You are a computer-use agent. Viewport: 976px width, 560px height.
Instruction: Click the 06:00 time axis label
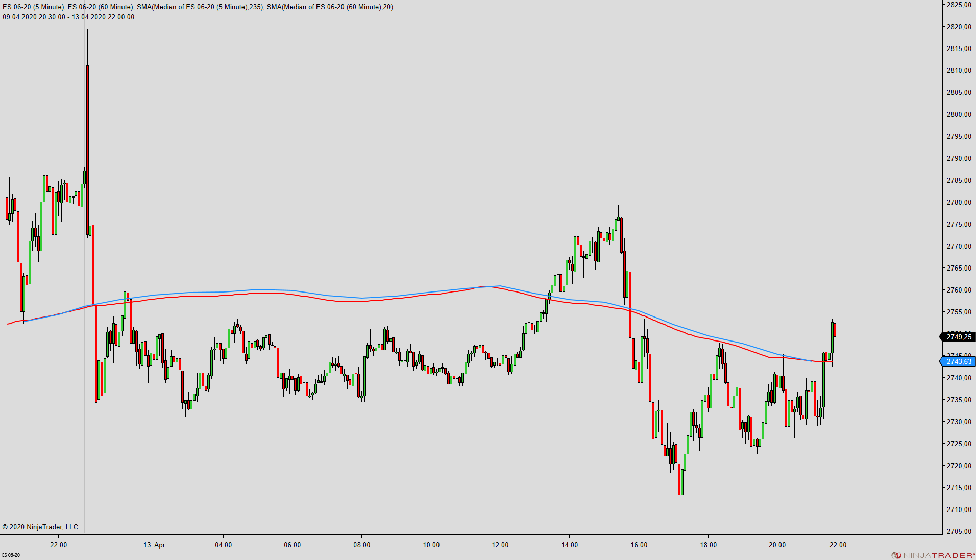pyautogui.click(x=292, y=545)
